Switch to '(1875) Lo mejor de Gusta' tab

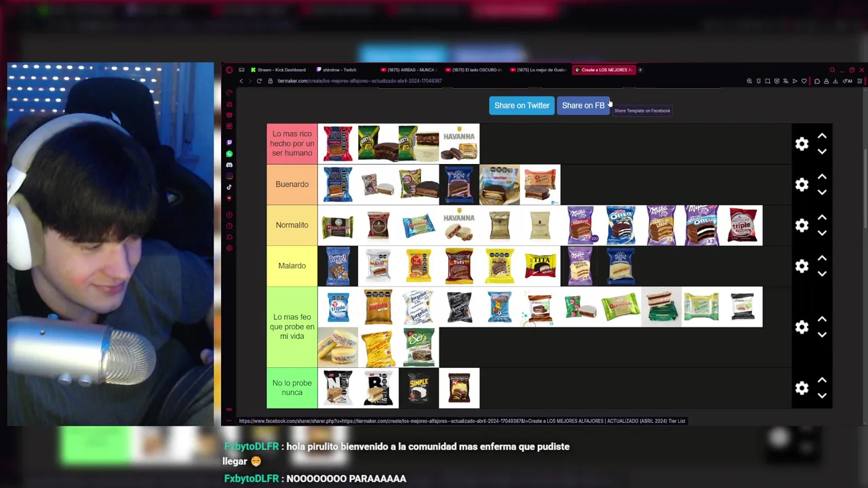[x=539, y=70]
